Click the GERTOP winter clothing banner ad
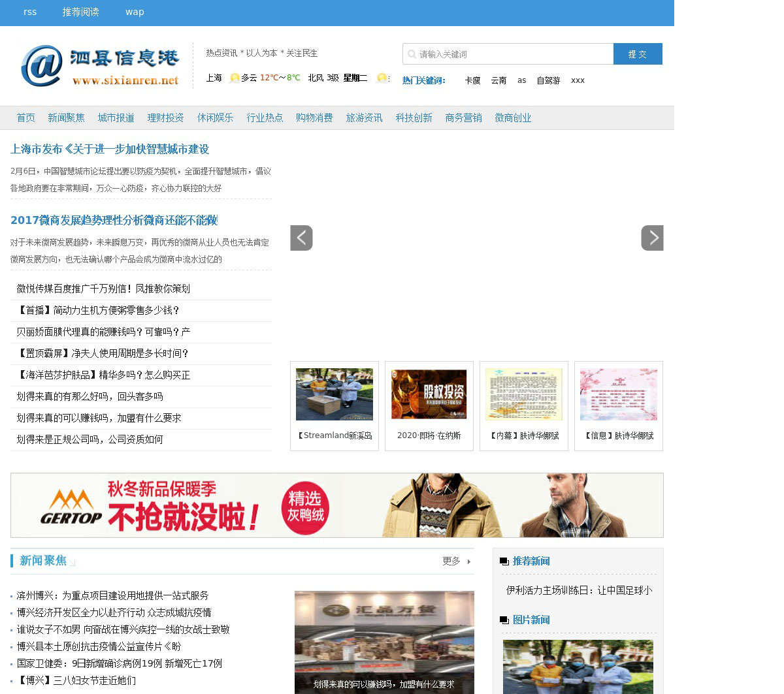This screenshot has width=784, height=694. pyautogui.click(x=337, y=505)
